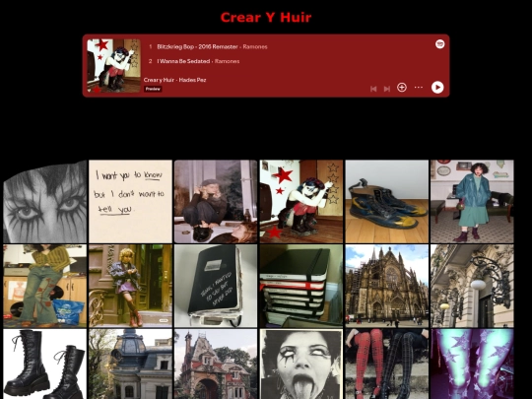532x399 pixels.
Task: Open the purple star tights photo
Action: point(472,365)
